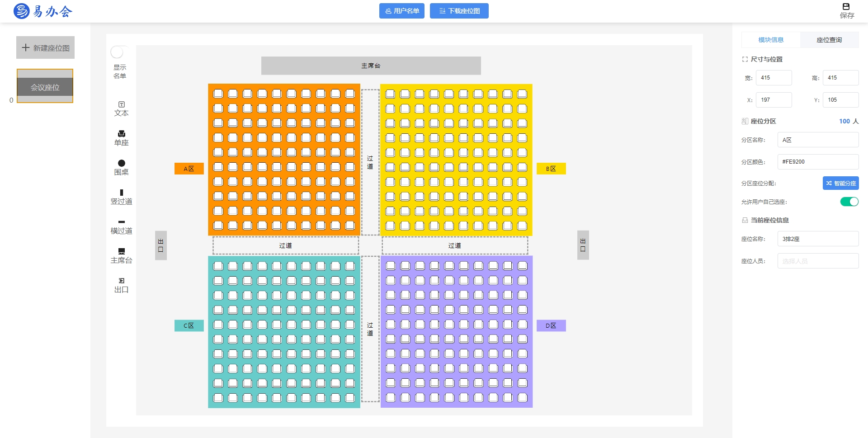Select the 文本 text tool
The image size is (868, 438).
click(x=121, y=108)
